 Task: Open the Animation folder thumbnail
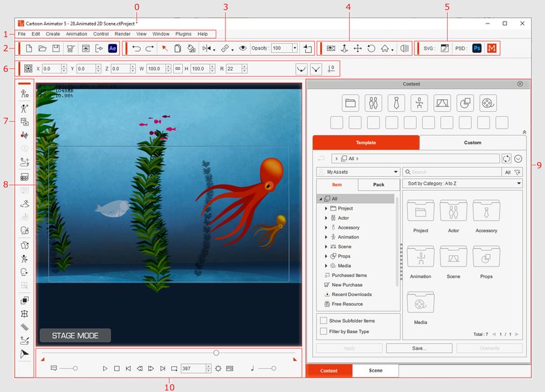click(421, 257)
